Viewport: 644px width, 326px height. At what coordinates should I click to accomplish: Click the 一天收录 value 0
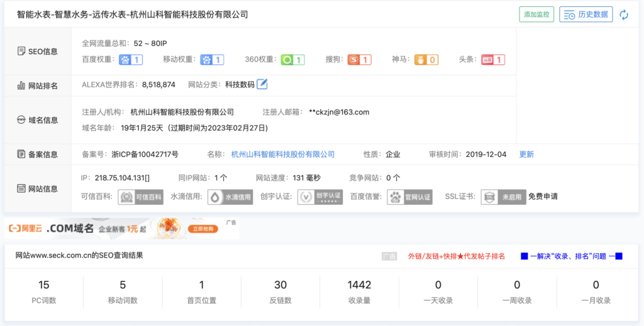(438, 285)
